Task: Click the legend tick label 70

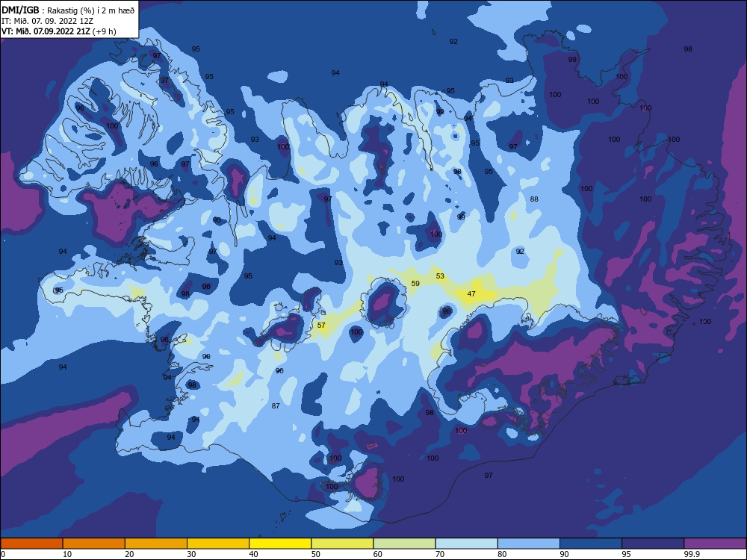Action: coord(440,554)
